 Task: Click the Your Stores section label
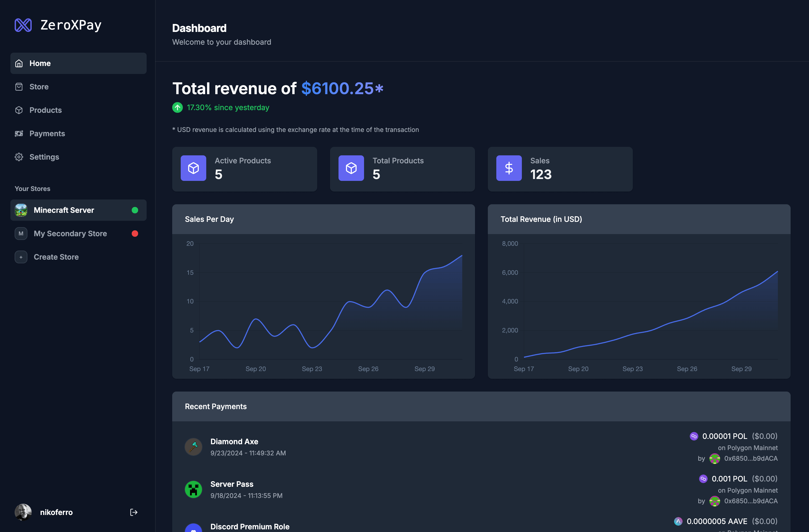pos(32,189)
